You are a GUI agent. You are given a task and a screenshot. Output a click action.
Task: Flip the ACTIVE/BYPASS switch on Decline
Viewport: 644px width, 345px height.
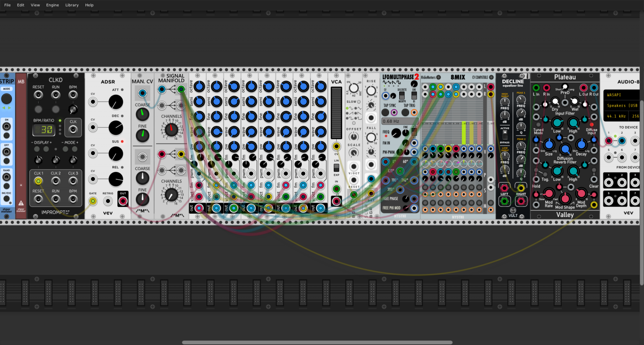click(505, 135)
